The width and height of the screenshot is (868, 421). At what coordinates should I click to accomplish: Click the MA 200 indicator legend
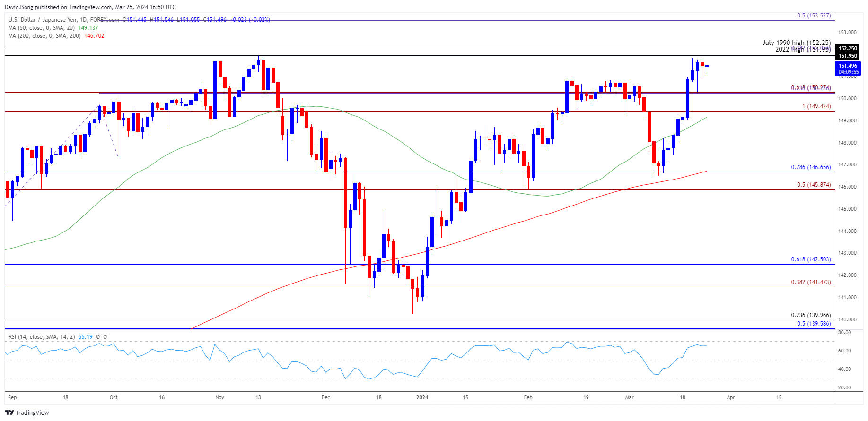click(x=45, y=36)
